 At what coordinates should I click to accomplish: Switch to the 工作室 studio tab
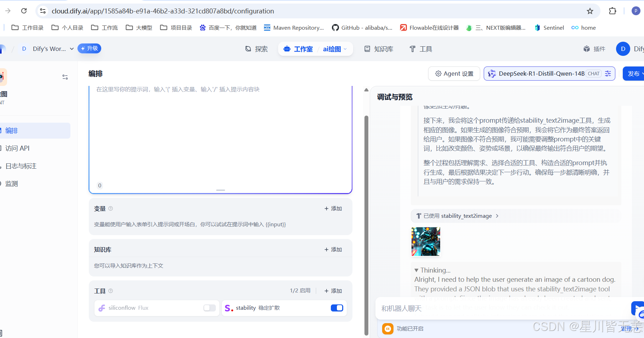click(298, 49)
